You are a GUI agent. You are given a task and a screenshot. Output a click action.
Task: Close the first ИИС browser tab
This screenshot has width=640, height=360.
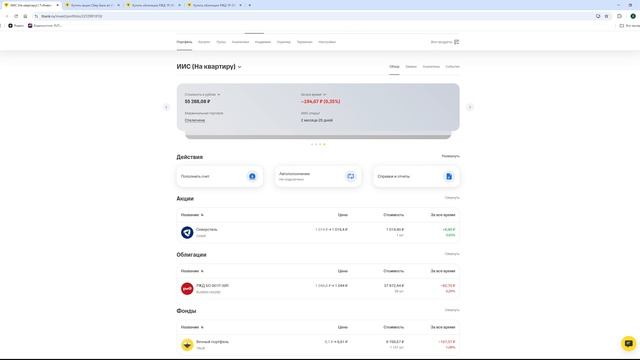[x=57, y=5]
